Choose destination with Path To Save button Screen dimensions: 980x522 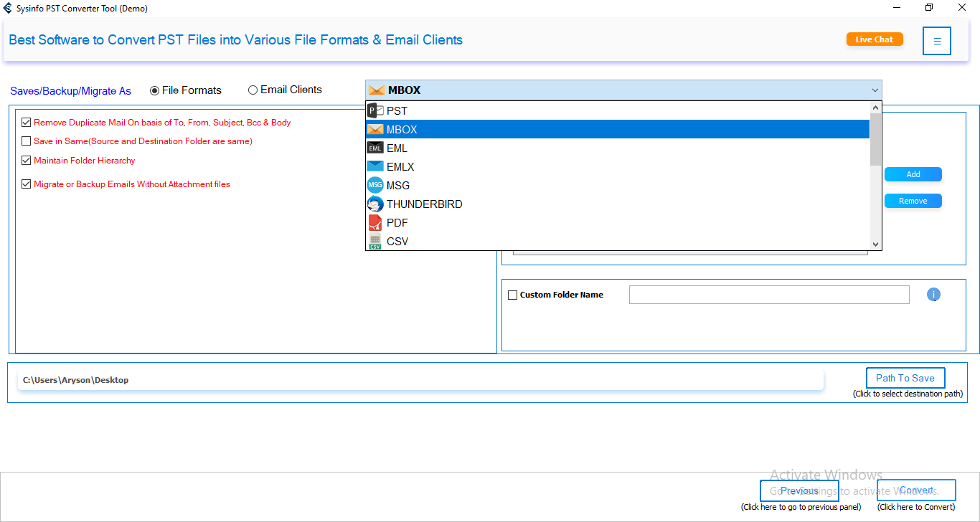(905, 378)
